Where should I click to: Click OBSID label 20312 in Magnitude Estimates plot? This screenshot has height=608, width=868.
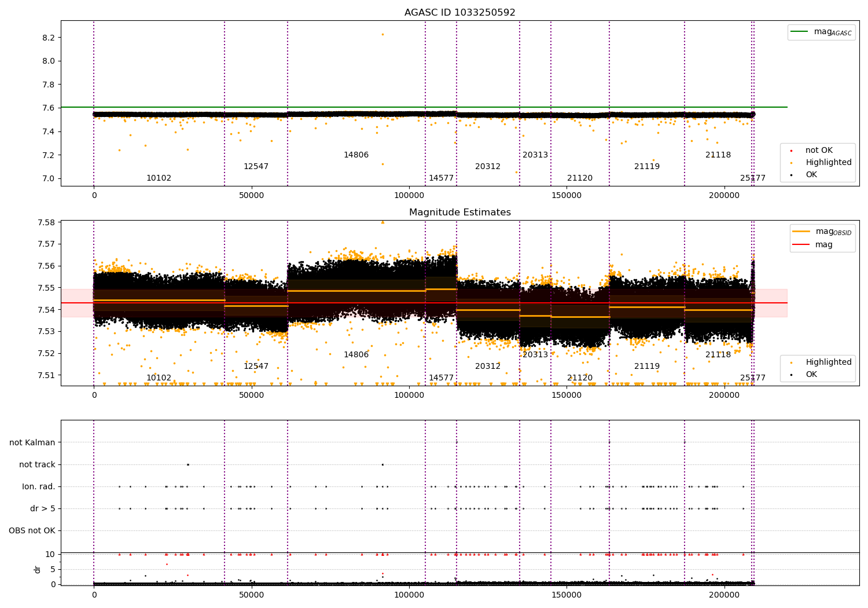click(x=488, y=367)
